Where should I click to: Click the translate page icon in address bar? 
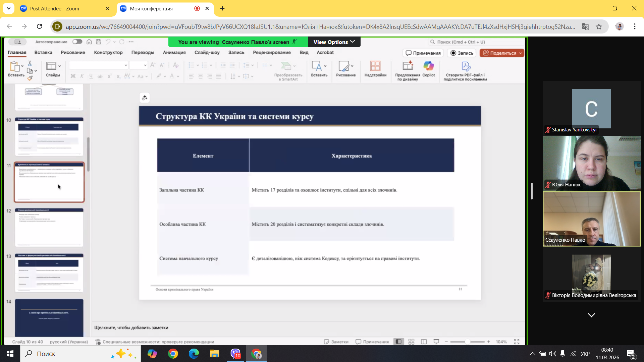pos(585,27)
